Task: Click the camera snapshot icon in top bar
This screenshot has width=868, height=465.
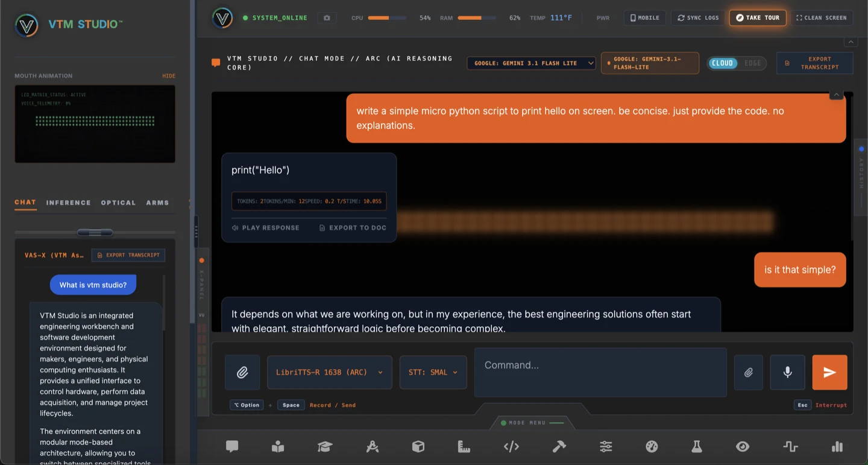Action: (327, 18)
